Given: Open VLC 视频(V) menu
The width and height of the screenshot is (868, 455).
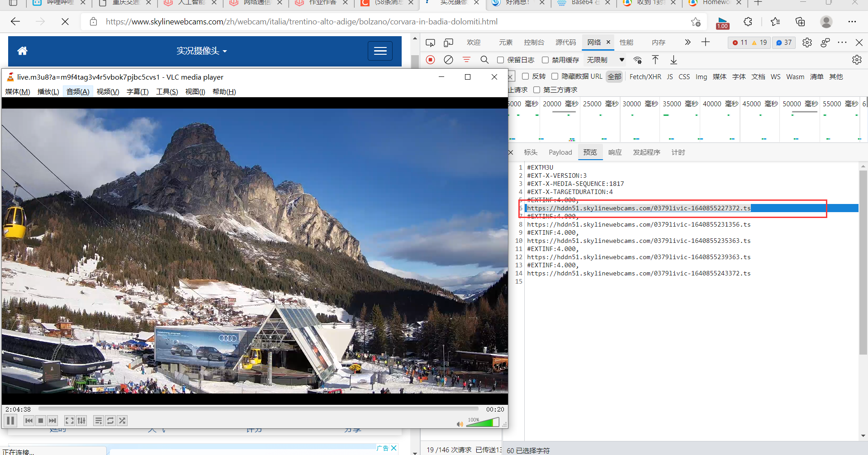Looking at the screenshot, I should tap(108, 92).
